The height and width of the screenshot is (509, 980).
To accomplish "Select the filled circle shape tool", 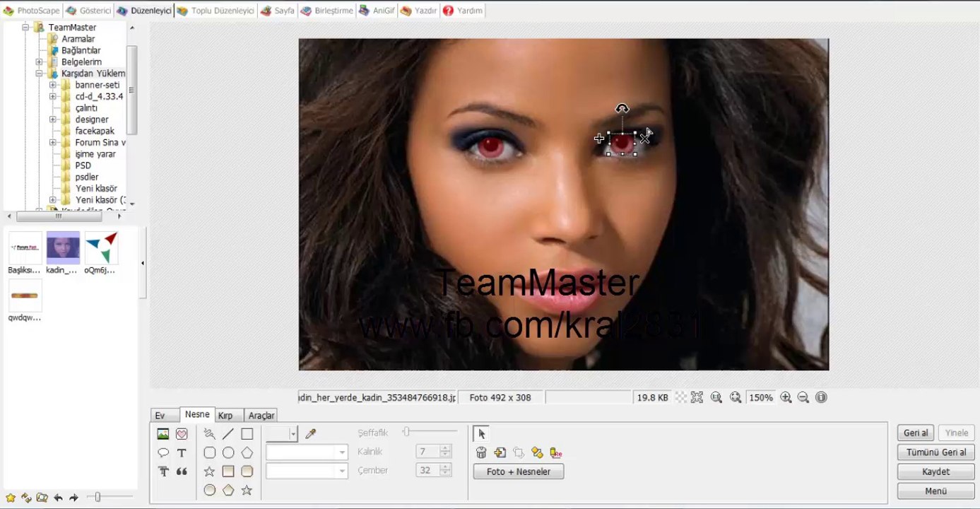I will tap(209, 490).
